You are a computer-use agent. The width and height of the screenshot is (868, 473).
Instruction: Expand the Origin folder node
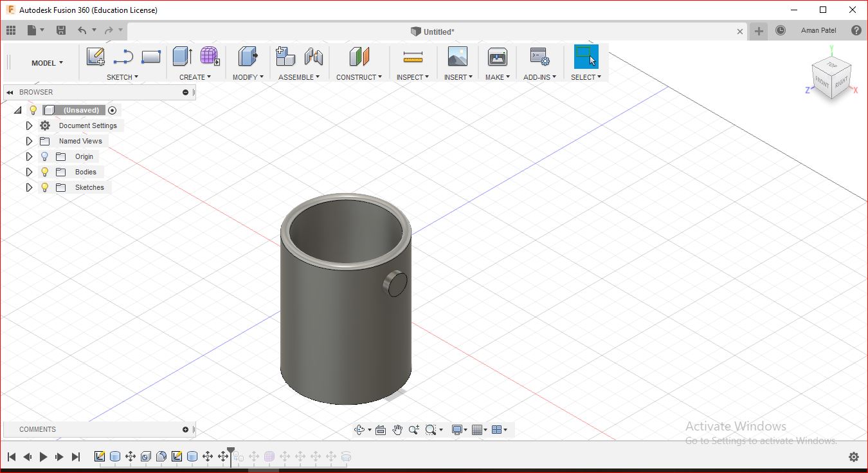pos(29,156)
